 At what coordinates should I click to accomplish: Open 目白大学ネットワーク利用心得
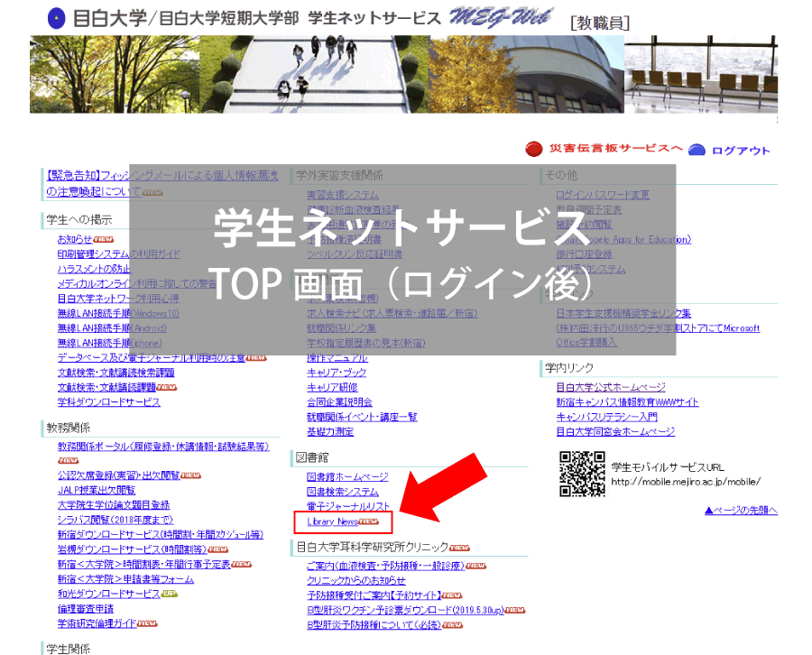(118, 299)
